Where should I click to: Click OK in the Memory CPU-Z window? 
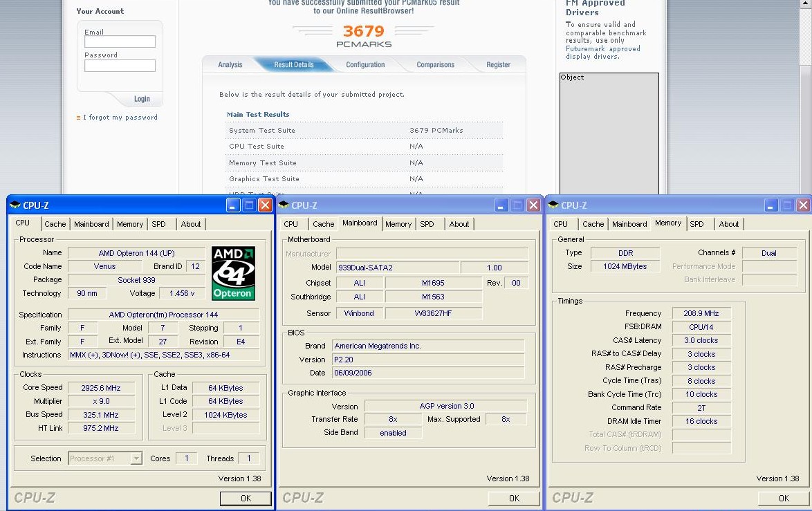784,498
